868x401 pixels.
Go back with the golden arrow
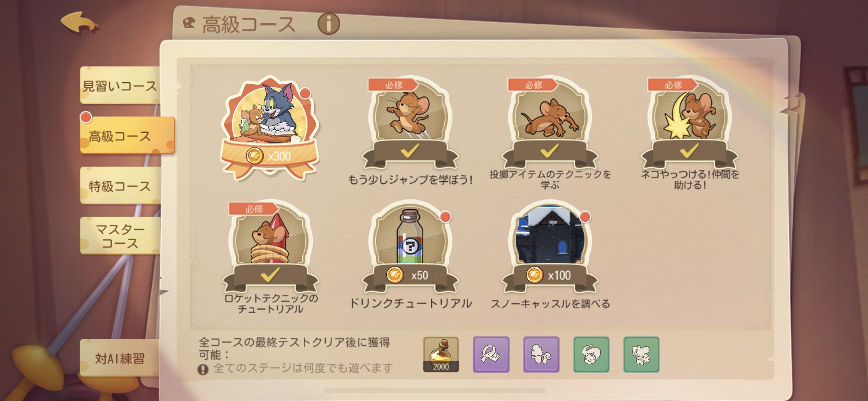point(80,23)
